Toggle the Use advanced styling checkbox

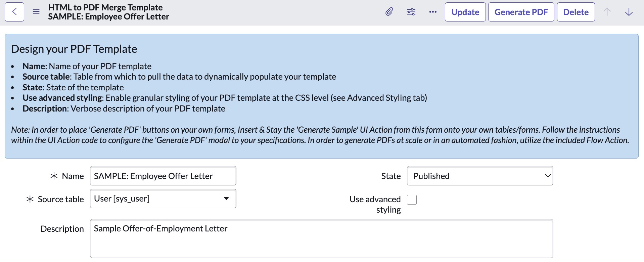(x=412, y=200)
